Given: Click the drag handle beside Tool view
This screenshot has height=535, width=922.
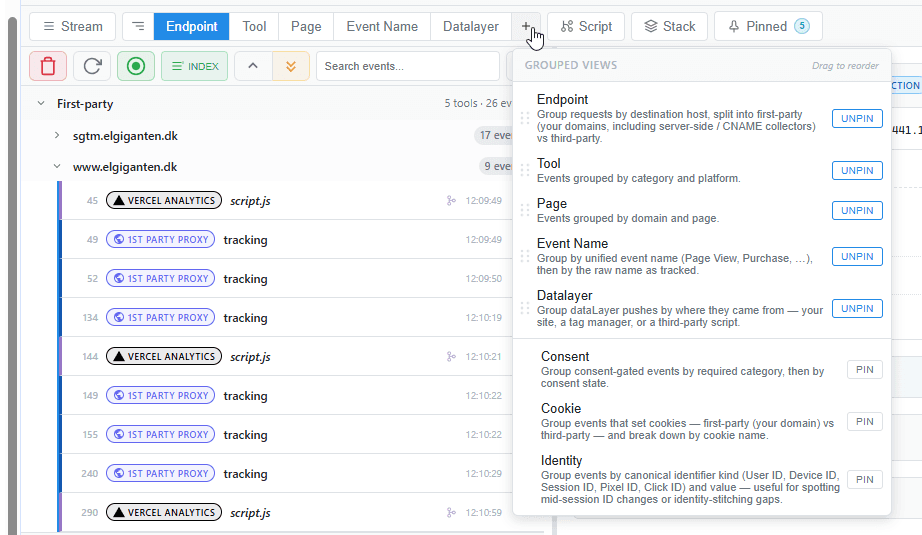Looking at the screenshot, I should point(525,170).
